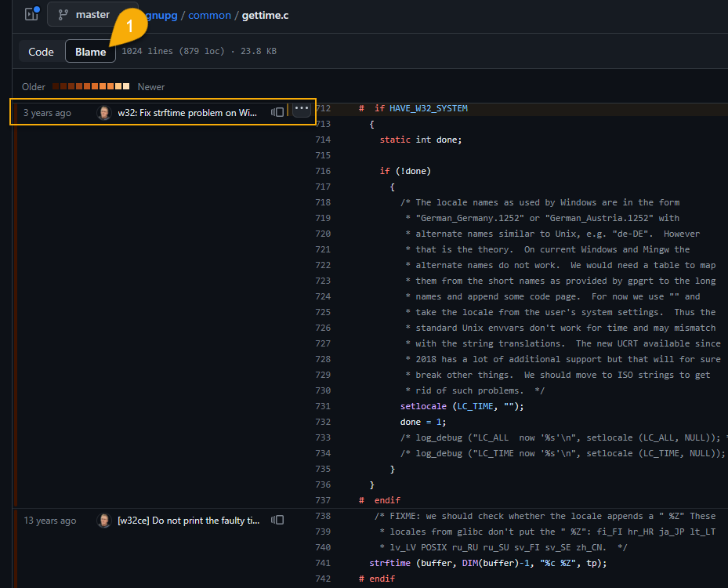This screenshot has width=728, height=588.
Task: Open '[w32ce] Do not print the faulty' commit
Action: coord(187,521)
